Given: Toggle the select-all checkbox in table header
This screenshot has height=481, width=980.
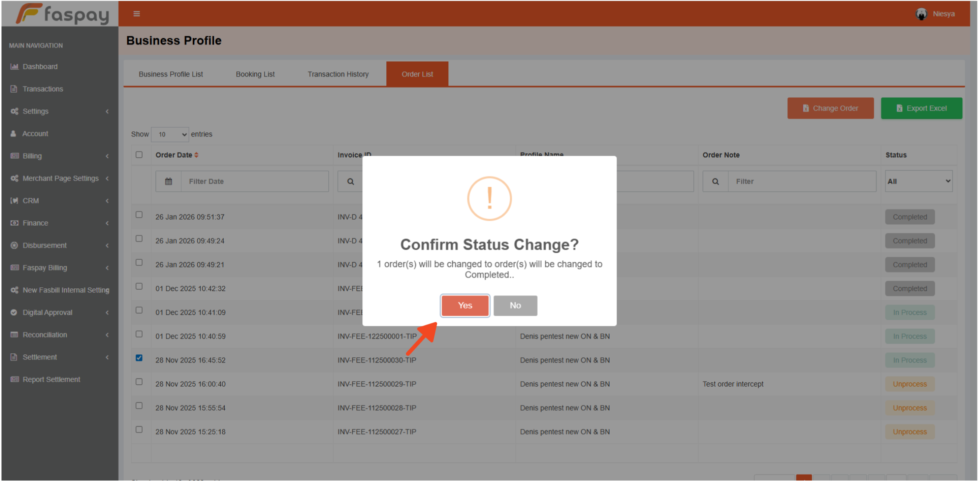Looking at the screenshot, I should 139,155.
